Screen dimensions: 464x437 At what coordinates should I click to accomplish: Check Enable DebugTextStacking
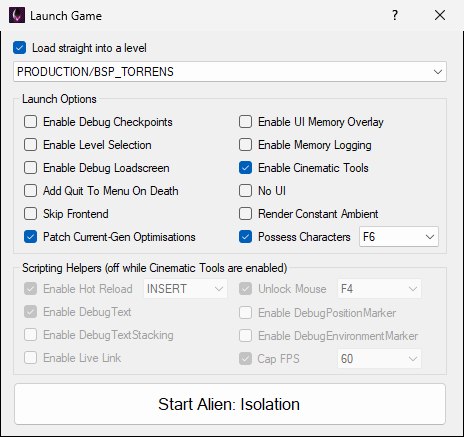click(x=30, y=335)
